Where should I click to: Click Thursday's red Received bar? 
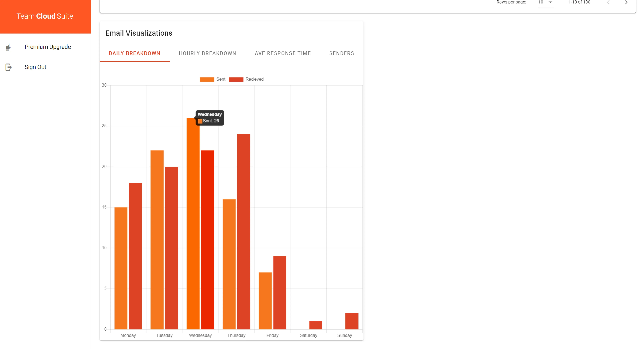[x=244, y=232]
